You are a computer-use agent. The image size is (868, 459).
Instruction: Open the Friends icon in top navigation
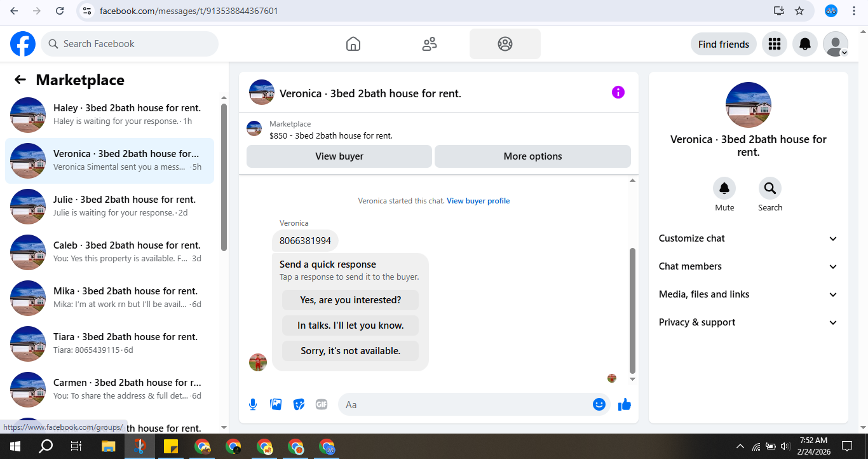pos(430,44)
